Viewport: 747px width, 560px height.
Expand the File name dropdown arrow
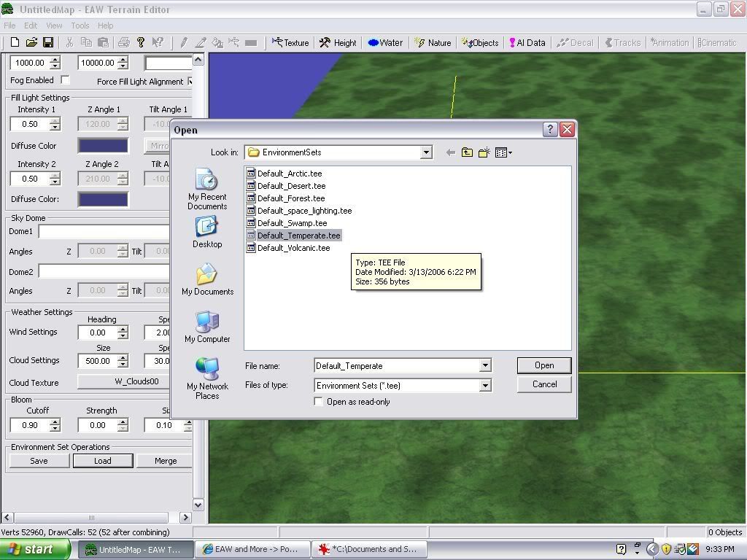pyautogui.click(x=485, y=366)
